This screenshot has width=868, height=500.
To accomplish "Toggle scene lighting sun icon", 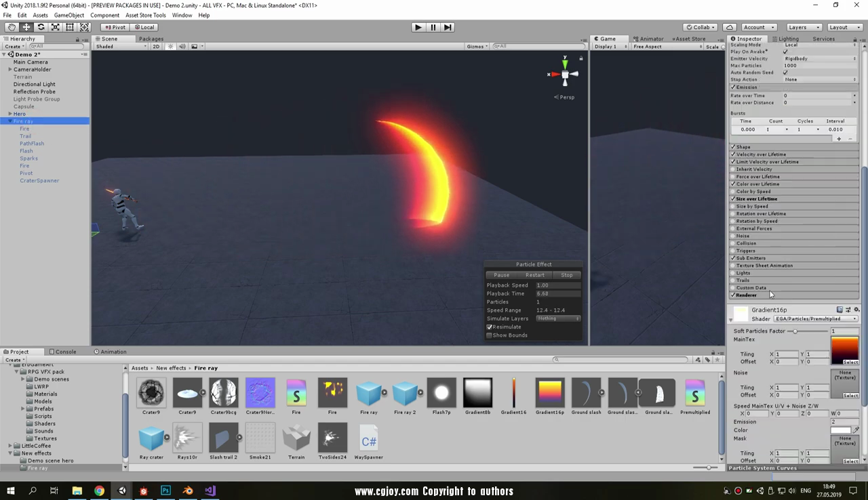I will 170,46.
